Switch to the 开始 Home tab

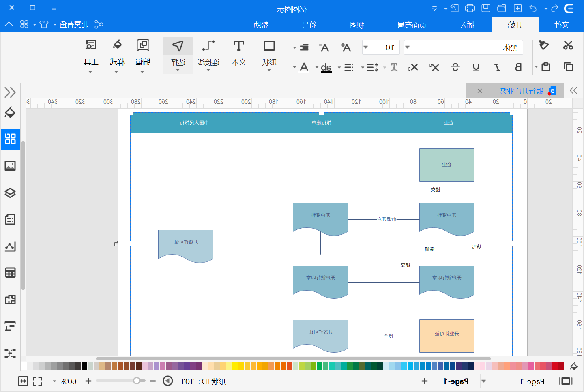tap(515, 25)
